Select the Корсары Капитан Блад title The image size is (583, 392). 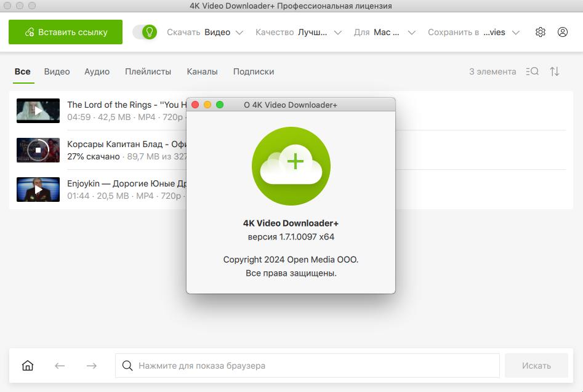point(127,144)
